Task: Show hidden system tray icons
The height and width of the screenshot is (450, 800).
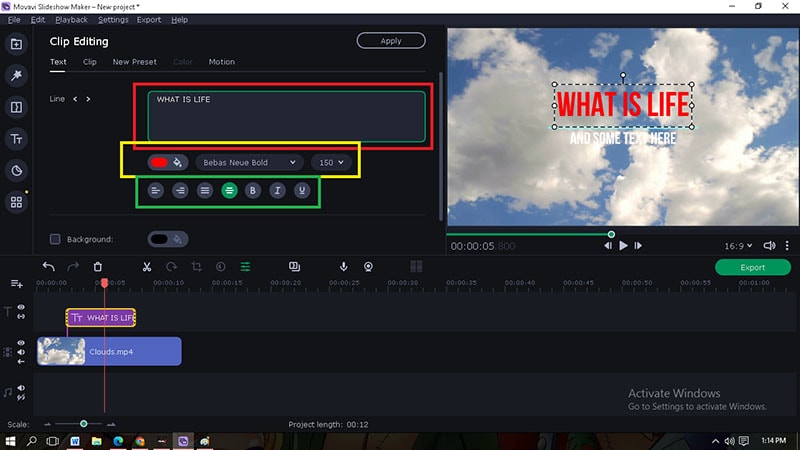Action: click(x=715, y=441)
